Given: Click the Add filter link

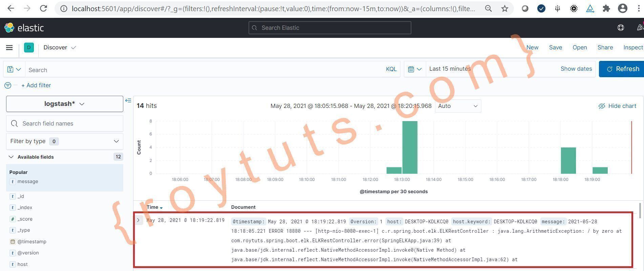Looking at the screenshot, I should click(x=36, y=86).
